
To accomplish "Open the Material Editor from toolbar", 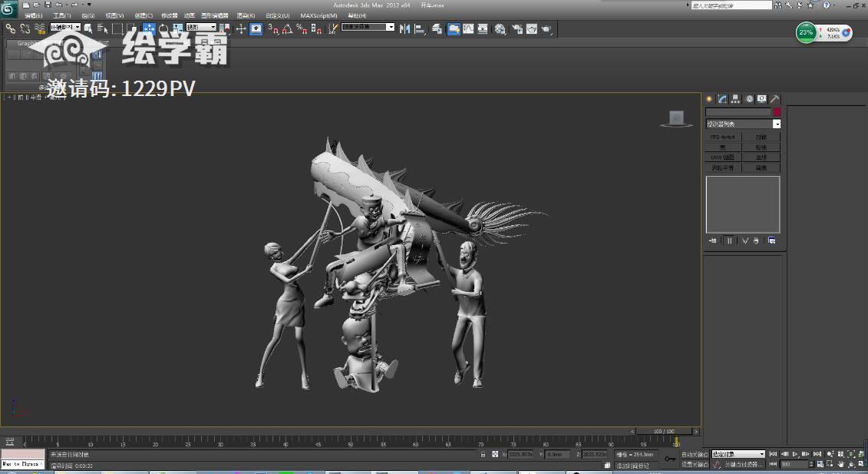I will 500,28.
